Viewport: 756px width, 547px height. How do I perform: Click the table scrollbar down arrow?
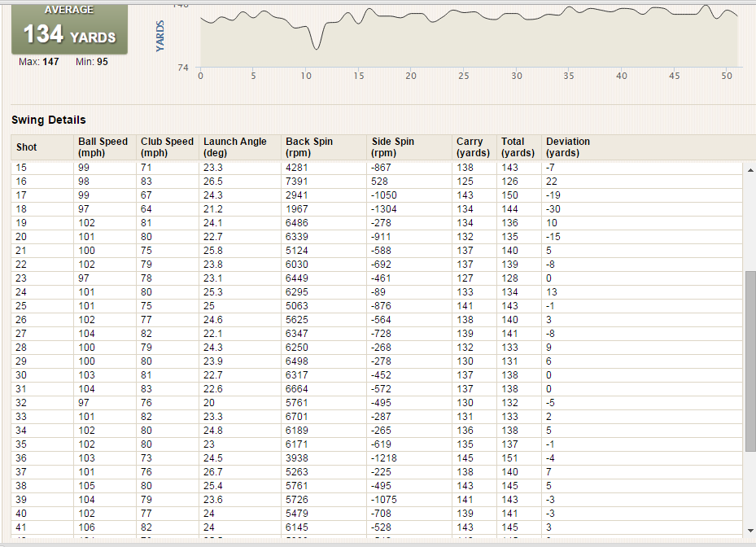point(750,531)
